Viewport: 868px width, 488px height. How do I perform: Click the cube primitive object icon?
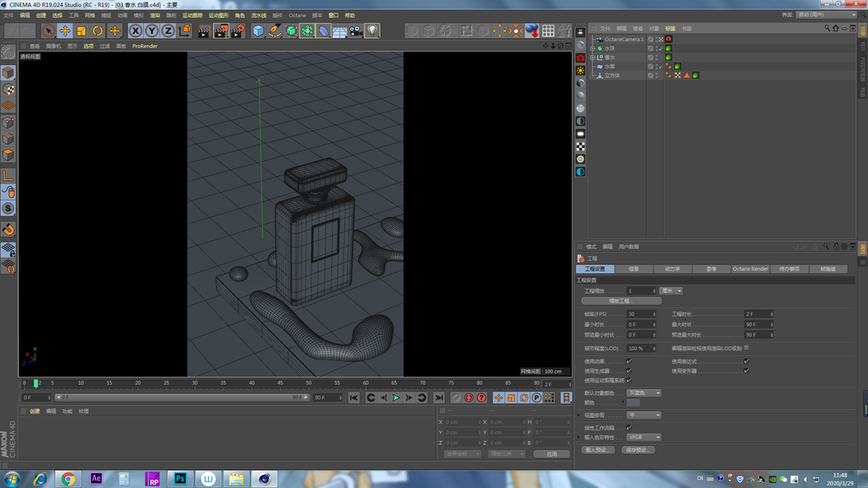click(x=258, y=31)
